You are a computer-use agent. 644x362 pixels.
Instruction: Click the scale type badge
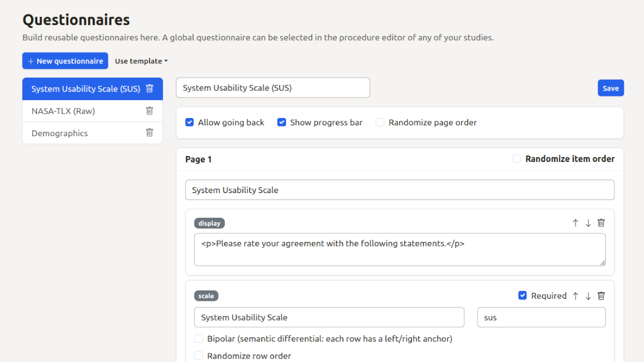click(206, 296)
